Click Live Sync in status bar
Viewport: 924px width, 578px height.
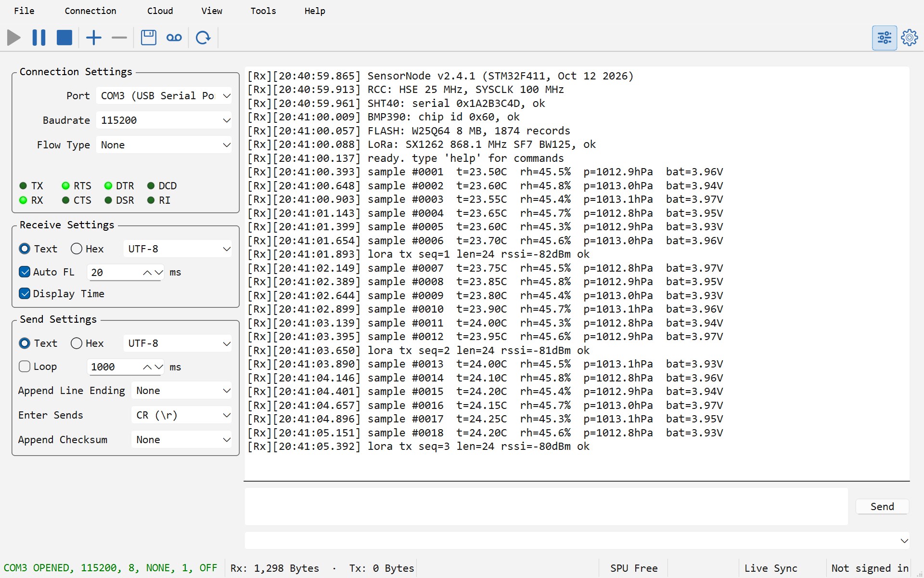[771, 568]
